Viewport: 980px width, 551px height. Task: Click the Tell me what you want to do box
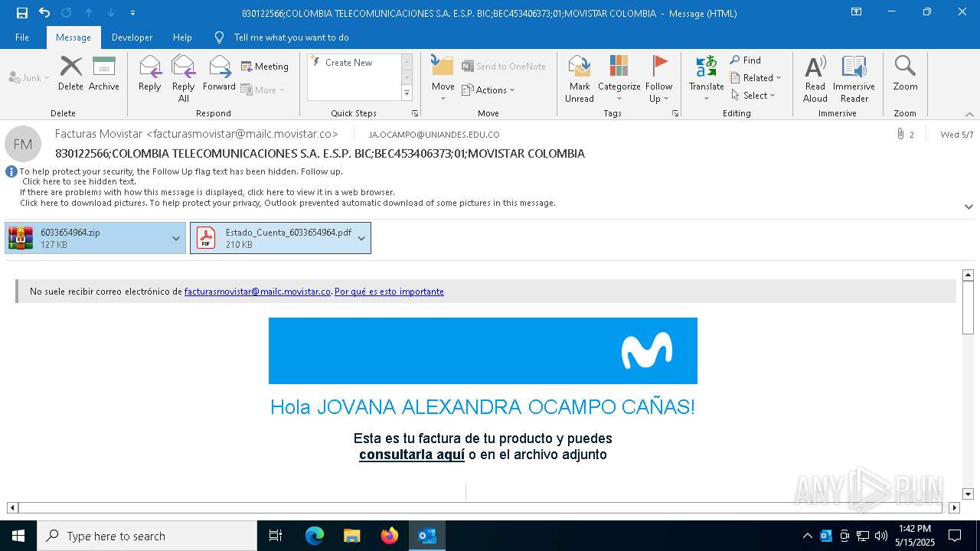point(291,37)
